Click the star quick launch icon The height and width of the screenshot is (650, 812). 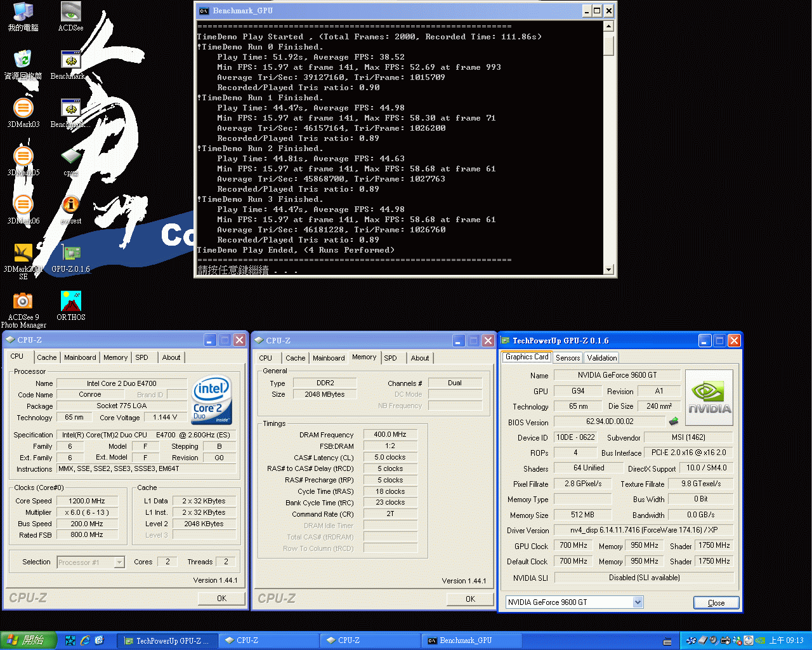pyautogui.click(x=70, y=640)
